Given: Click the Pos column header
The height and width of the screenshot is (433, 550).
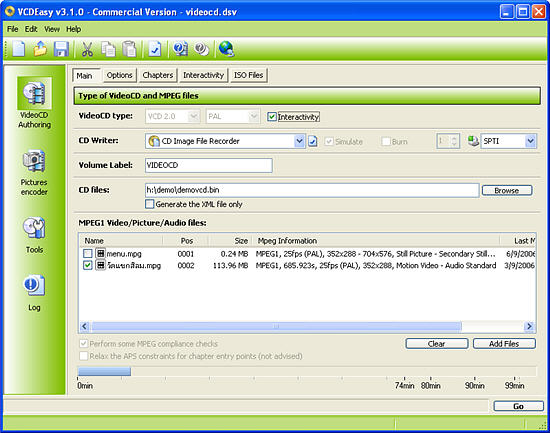Looking at the screenshot, I should click(186, 241).
